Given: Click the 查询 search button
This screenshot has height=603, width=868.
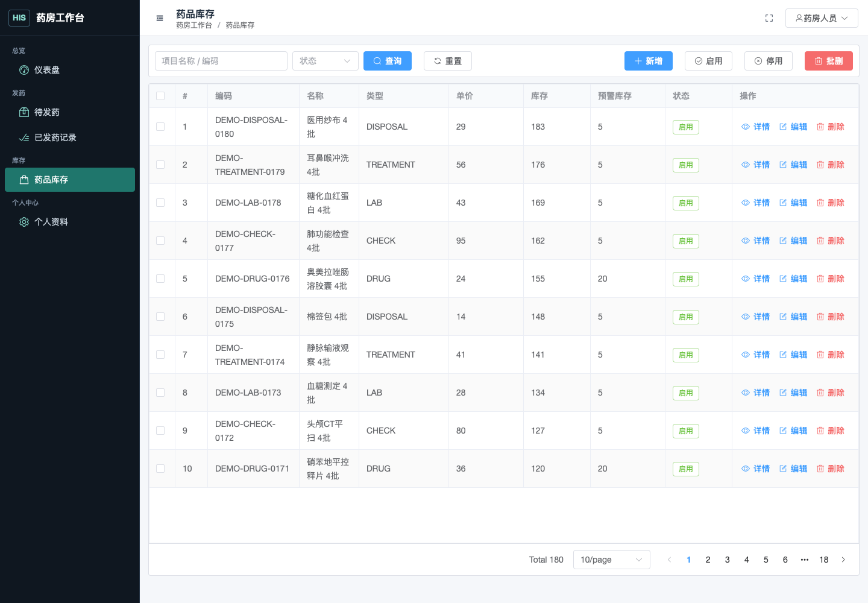Looking at the screenshot, I should click(388, 61).
